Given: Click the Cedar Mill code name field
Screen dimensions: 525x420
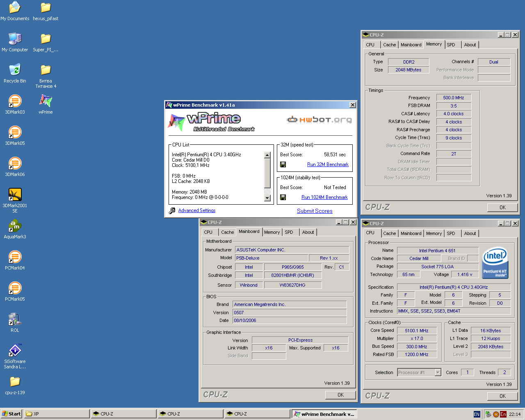Looking at the screenshot, I should [419, 258].
